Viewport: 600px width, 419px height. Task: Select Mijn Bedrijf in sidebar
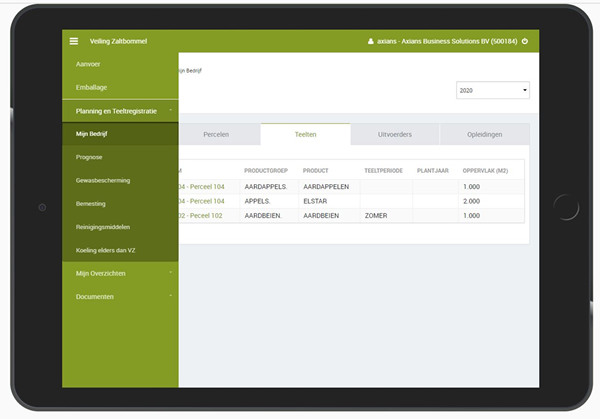pos(92,134)
